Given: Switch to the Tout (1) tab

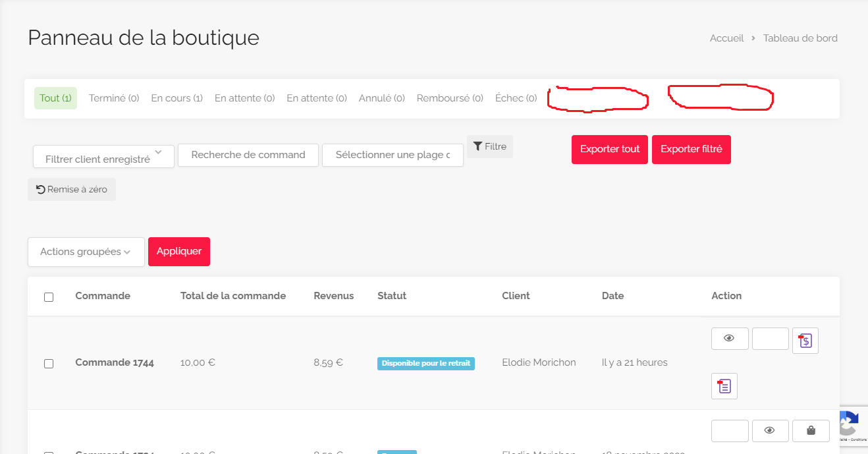Looking at the screenshot, I should (55, 98).
